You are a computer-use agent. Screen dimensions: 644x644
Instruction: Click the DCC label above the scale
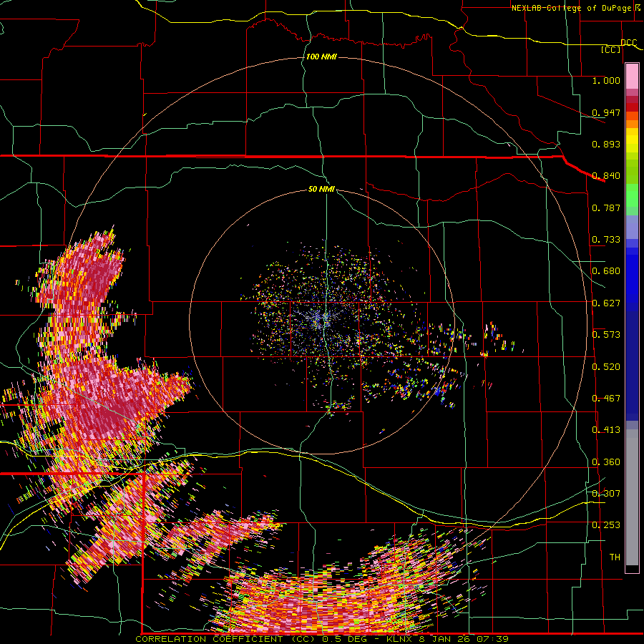click(628, 43)
